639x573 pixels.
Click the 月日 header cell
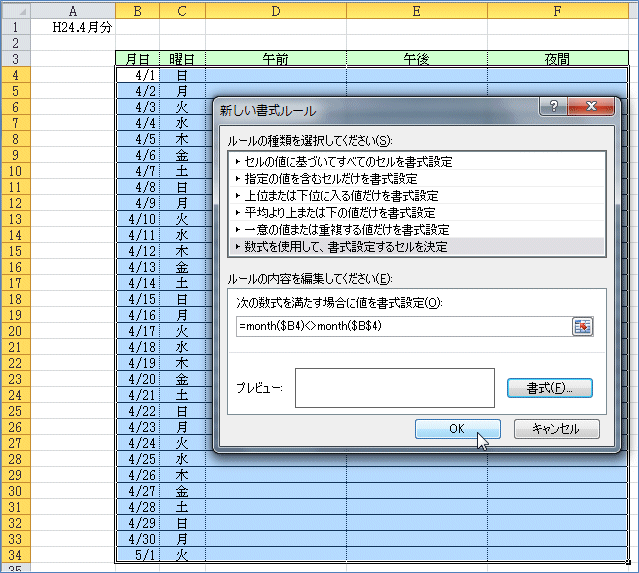[137, 59]
